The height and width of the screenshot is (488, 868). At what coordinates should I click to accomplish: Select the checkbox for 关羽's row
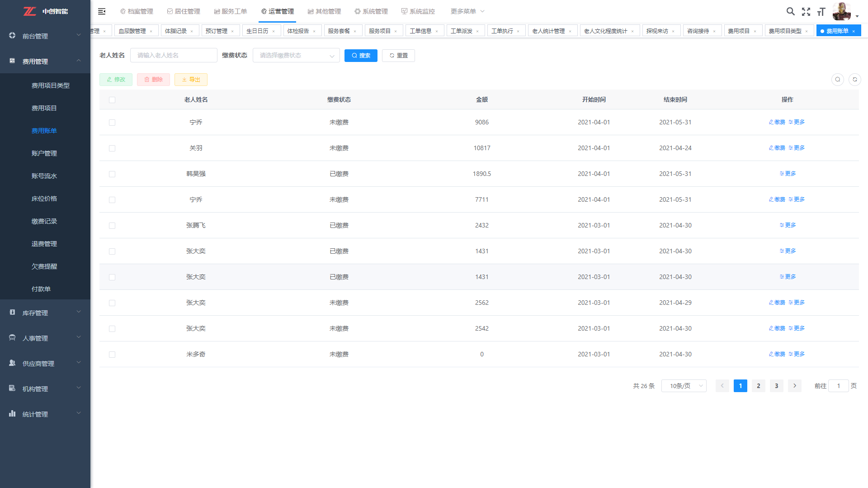pyautogui.click(x=112, y=148)
